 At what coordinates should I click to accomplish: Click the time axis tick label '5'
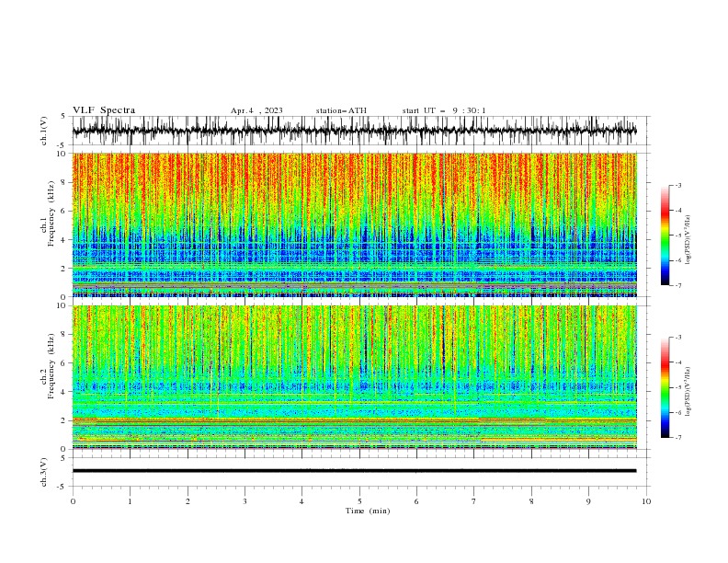[359, 501]
